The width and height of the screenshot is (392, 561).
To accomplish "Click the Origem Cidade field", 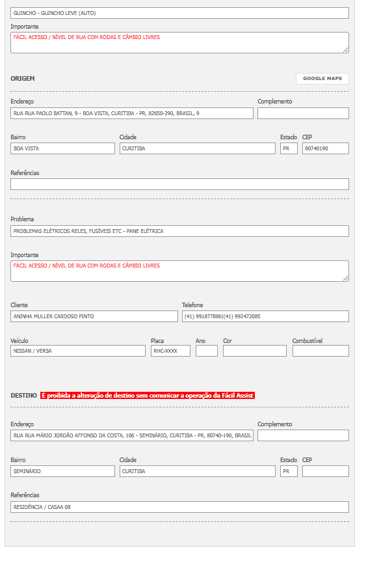I will coord(197,148).
